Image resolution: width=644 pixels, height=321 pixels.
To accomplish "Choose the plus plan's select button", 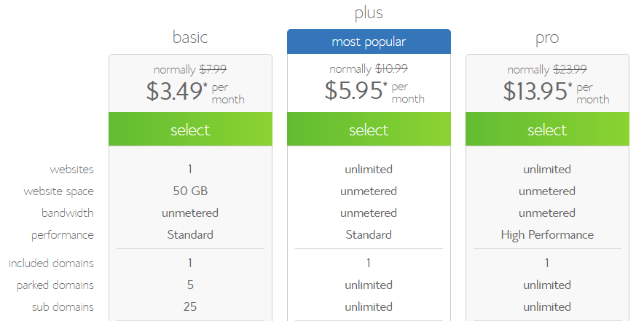I will click(369, 130).
